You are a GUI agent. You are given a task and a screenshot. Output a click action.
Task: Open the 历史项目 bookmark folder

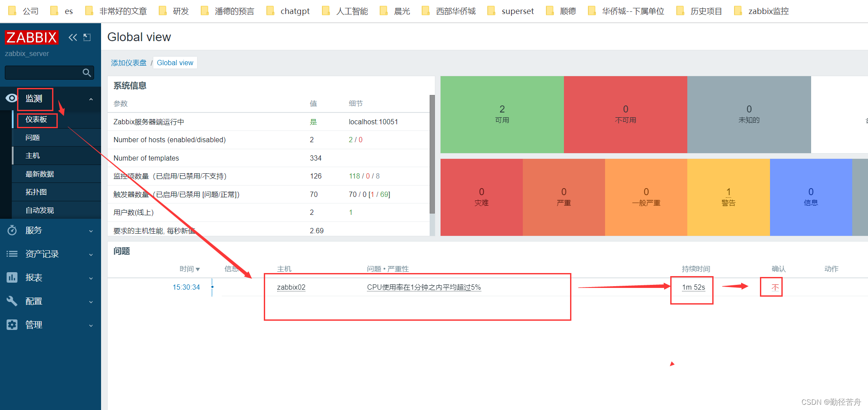(x=699, y=11)
